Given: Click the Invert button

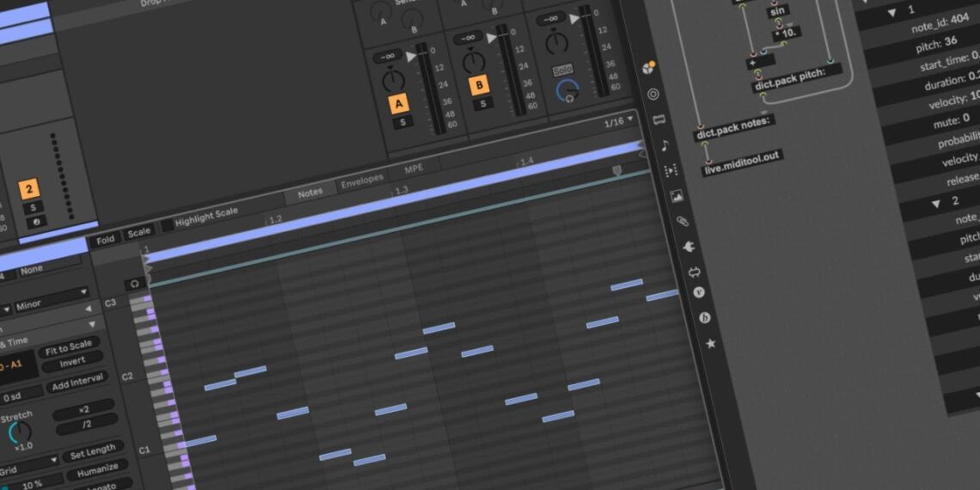Looking at the screenshot, I should click(x=72, y=363).
